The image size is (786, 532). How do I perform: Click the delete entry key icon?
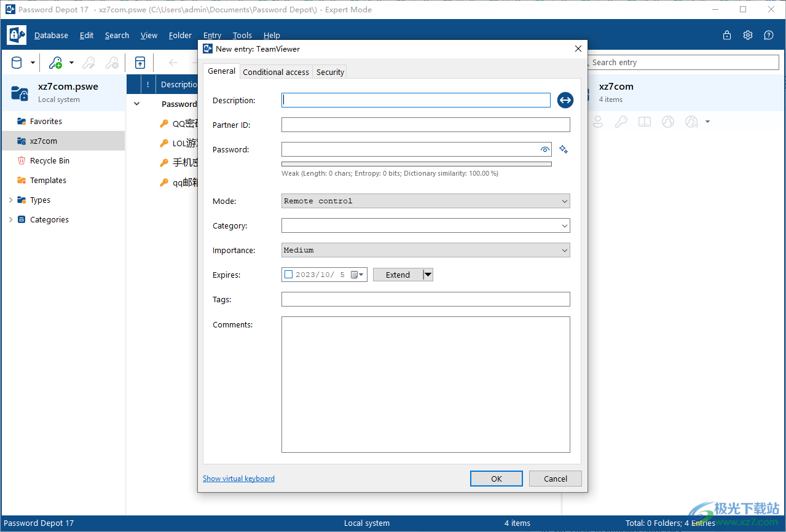(112, 63)
